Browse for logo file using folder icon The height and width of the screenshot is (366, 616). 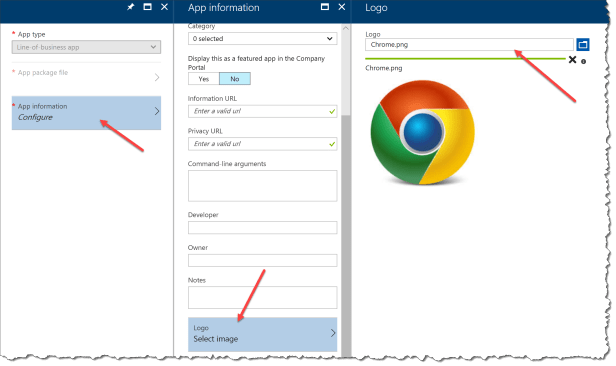click(x=583, y=44)
